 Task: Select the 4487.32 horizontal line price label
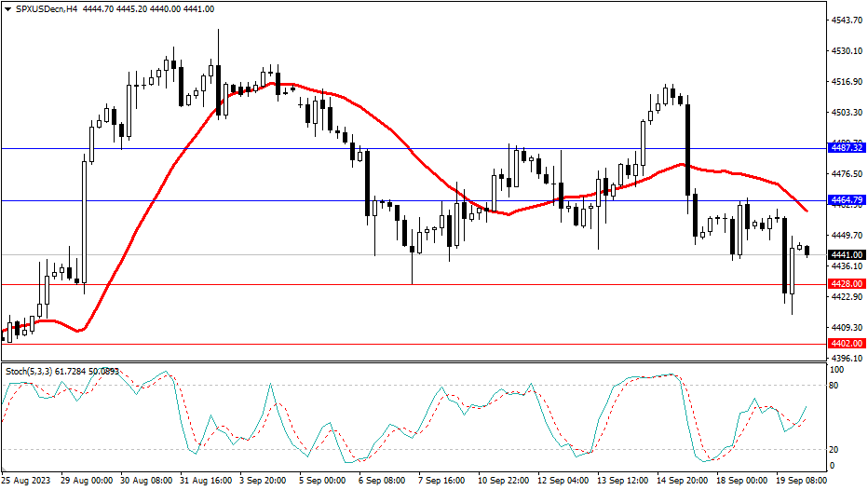847,148
